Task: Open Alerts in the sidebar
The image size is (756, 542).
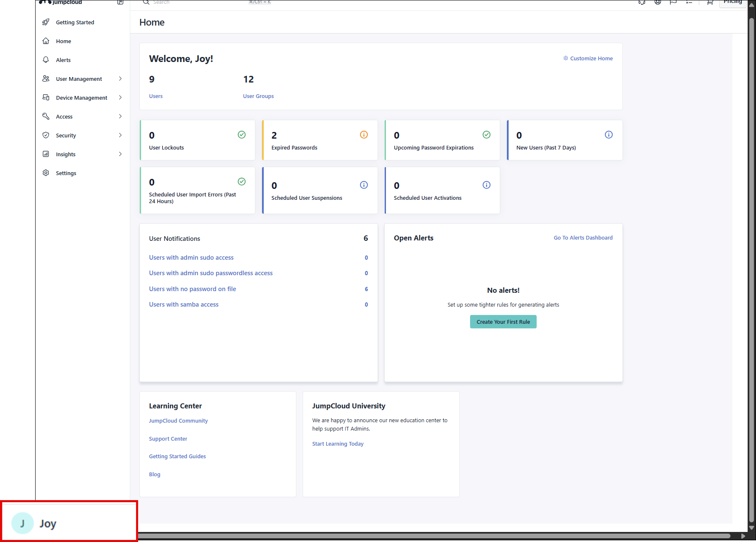Action: 63,60
